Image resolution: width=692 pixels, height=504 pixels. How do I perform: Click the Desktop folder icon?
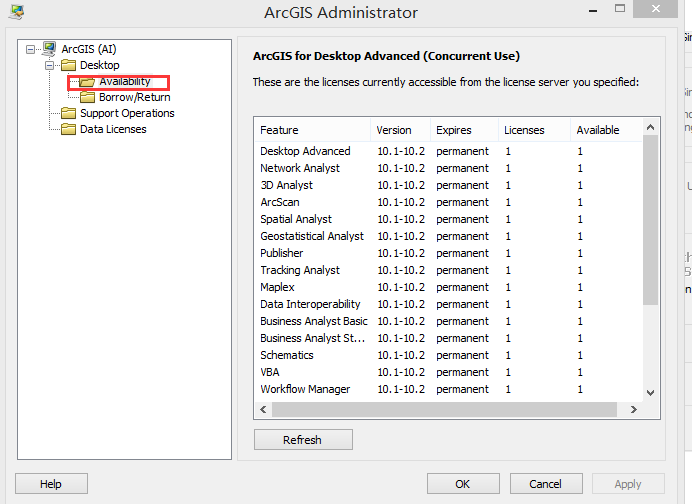point(68,65)
